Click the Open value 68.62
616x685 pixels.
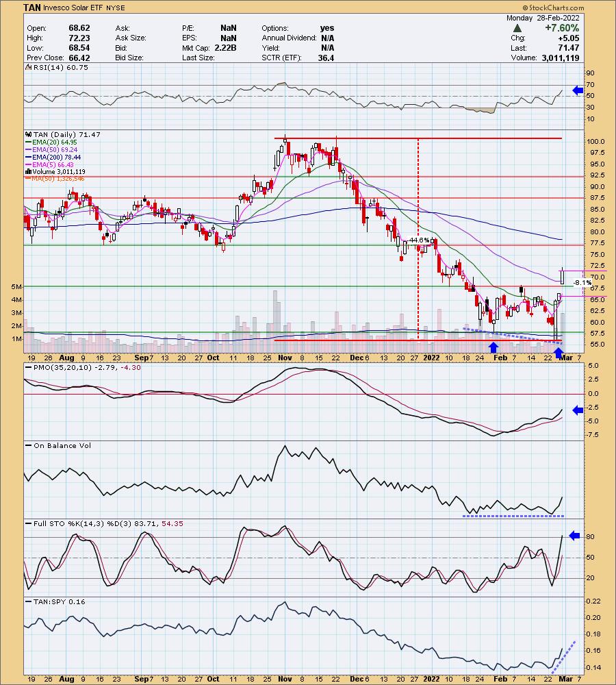coord(79,28)
